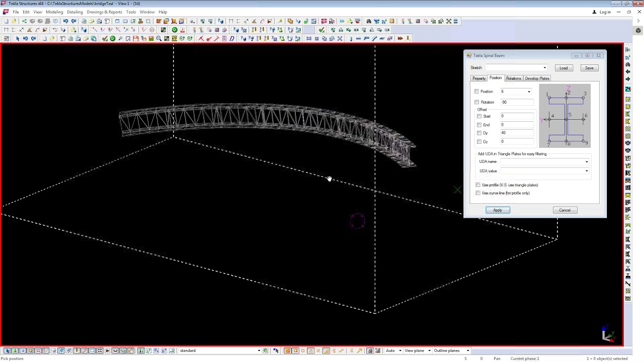Open the Modeling menu
Image resolution: width=644 pixels, height=362 pixels.
coord(54,12)
